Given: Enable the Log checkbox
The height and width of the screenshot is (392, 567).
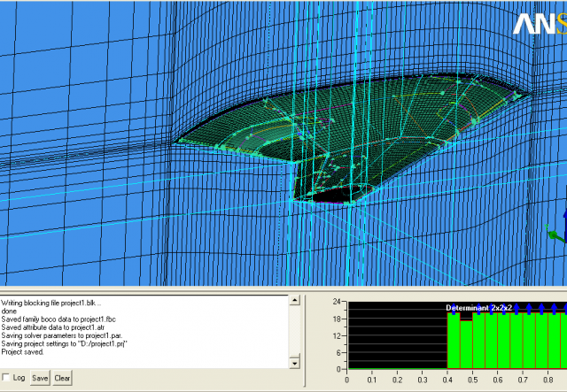Looking at the screenshot, I should (7, 378).
